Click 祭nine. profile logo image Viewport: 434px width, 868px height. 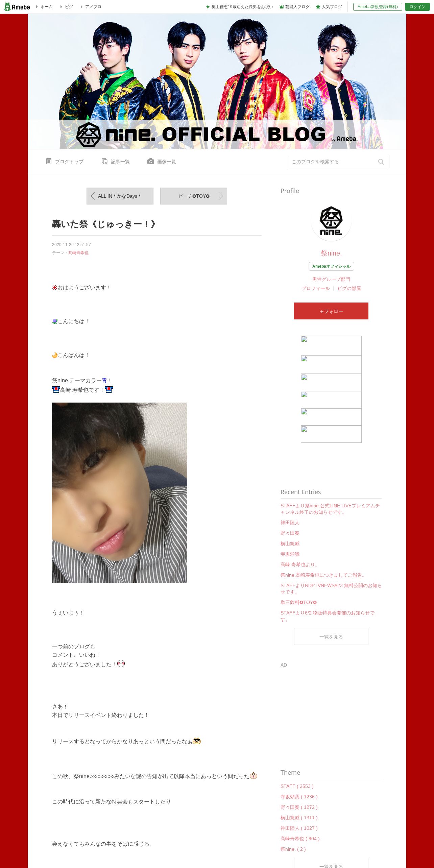point(331,221)
